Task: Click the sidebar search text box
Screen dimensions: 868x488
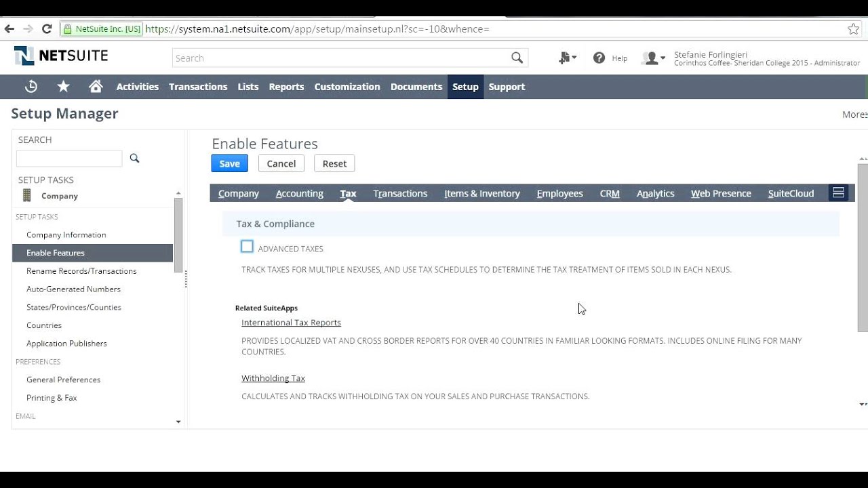Action: pos(69,159)
